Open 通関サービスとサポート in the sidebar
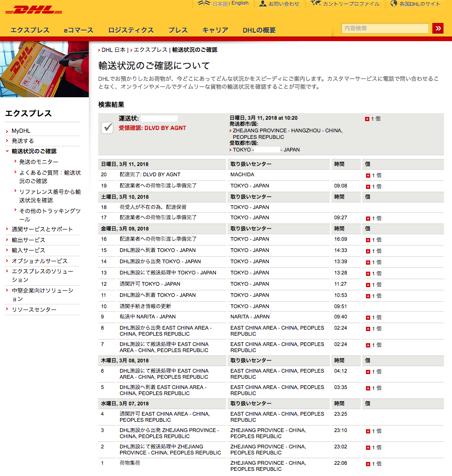 42,229
